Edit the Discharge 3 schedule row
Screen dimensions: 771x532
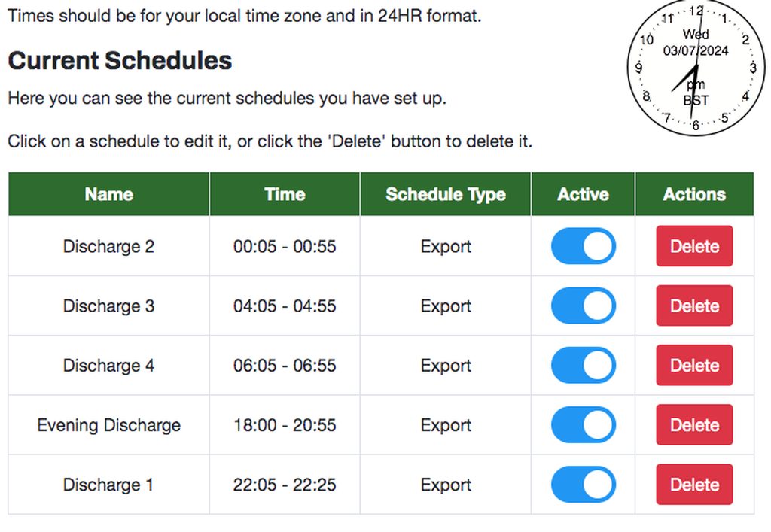108,306
